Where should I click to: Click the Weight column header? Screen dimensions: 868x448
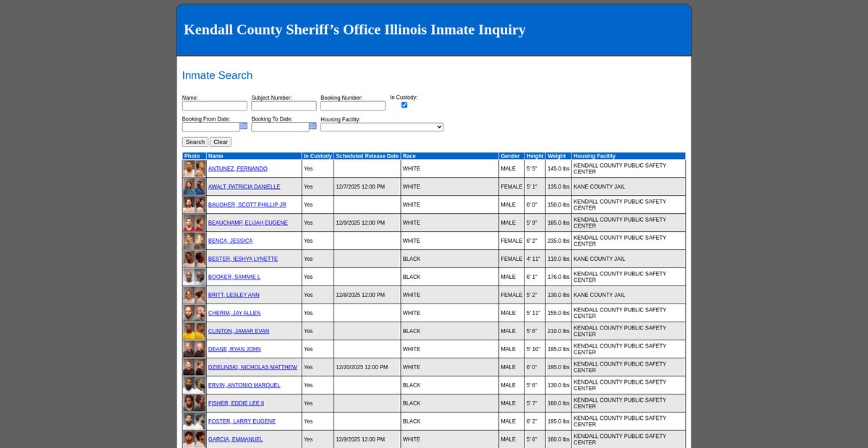pos(557,156)
